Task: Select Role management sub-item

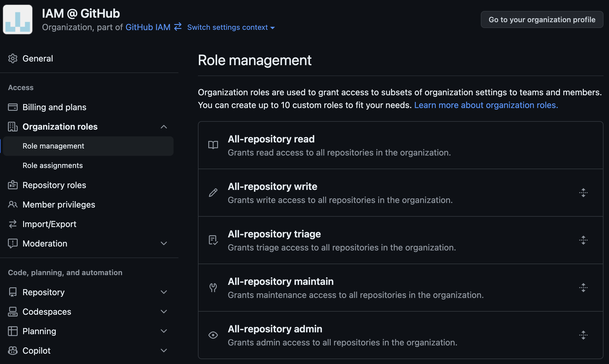Action: pyautogui.click(x=88, y=146)
